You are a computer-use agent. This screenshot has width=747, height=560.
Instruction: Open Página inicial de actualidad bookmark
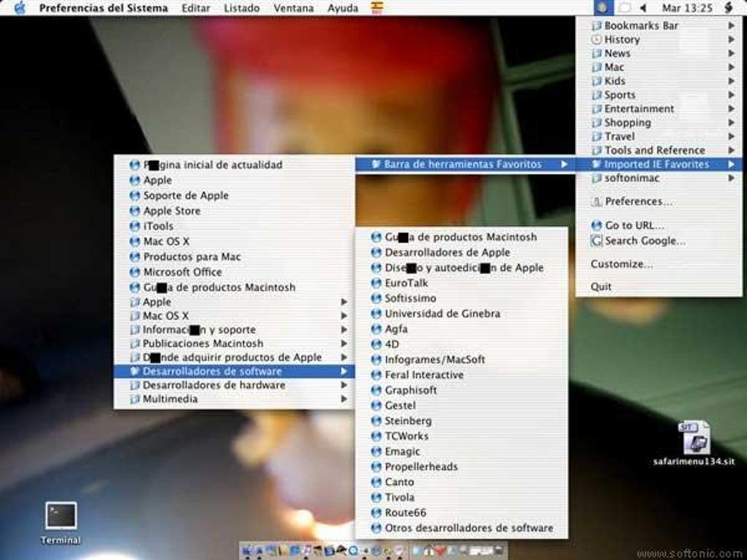tap(234, 165)
